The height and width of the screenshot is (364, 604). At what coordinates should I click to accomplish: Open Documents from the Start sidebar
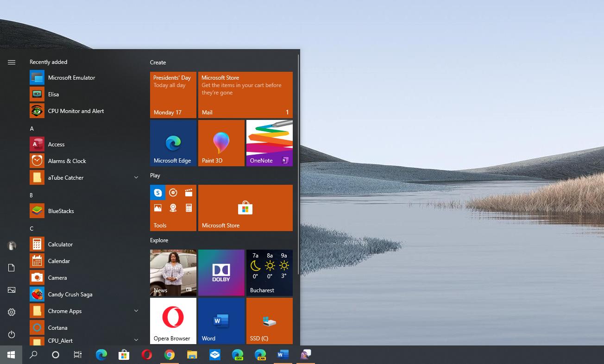pyautogui.click(x=12, y=268)
